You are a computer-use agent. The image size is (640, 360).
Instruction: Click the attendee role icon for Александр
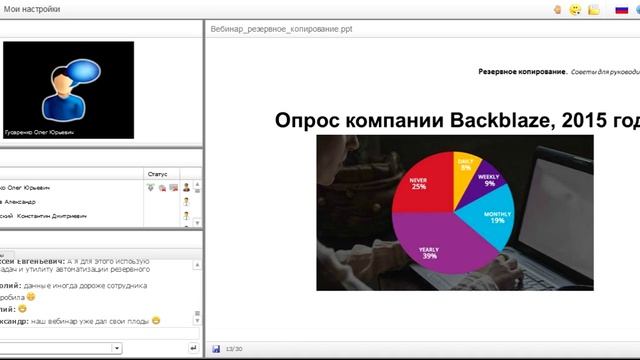click(187, 202)
